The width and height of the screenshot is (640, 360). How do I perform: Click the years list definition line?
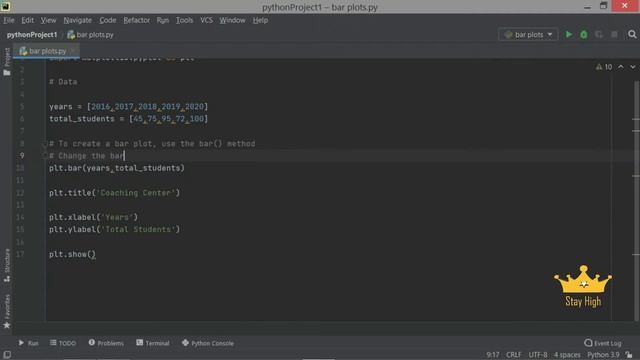pos(129,107)
